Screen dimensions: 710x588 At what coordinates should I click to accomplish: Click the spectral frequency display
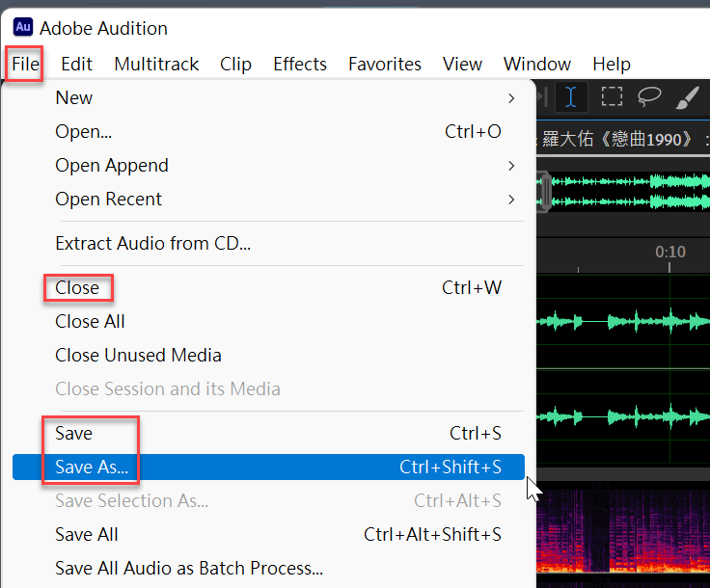click(x=623, y=533)
